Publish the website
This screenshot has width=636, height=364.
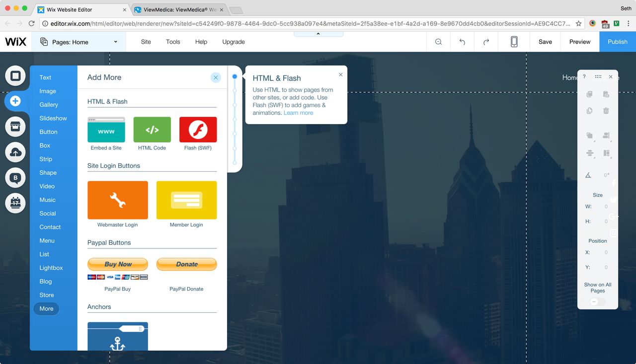[617, 42]
